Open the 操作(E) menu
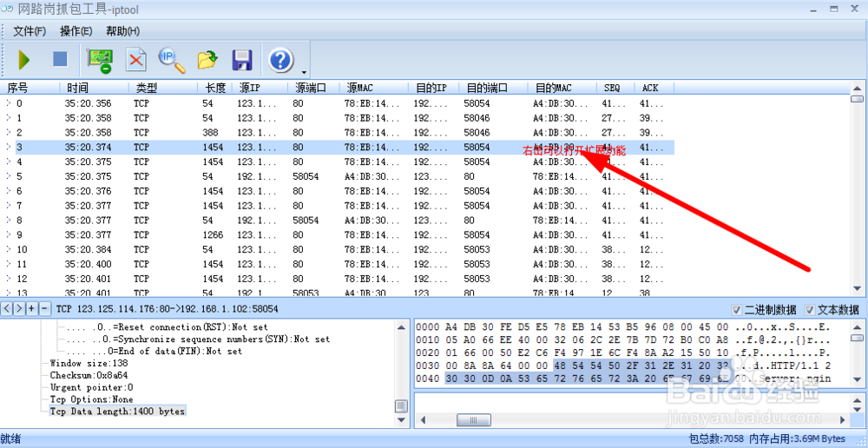The height and width of the screenshot is (448, 868). pos(76,31)
